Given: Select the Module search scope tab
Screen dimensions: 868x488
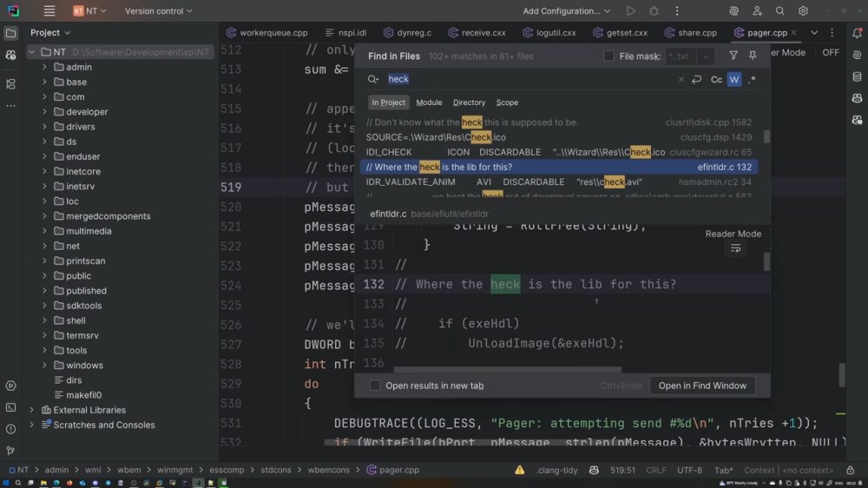Looking at the screenshot, I should pos(429,102).
